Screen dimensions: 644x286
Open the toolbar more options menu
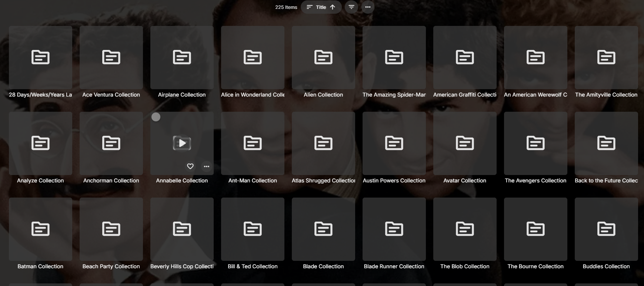[367, 7]
